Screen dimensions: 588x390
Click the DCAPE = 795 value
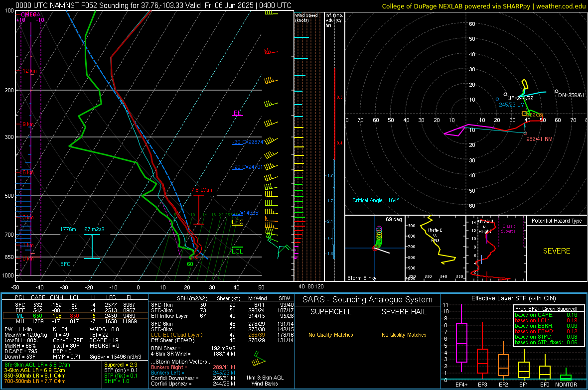(20, 351)
